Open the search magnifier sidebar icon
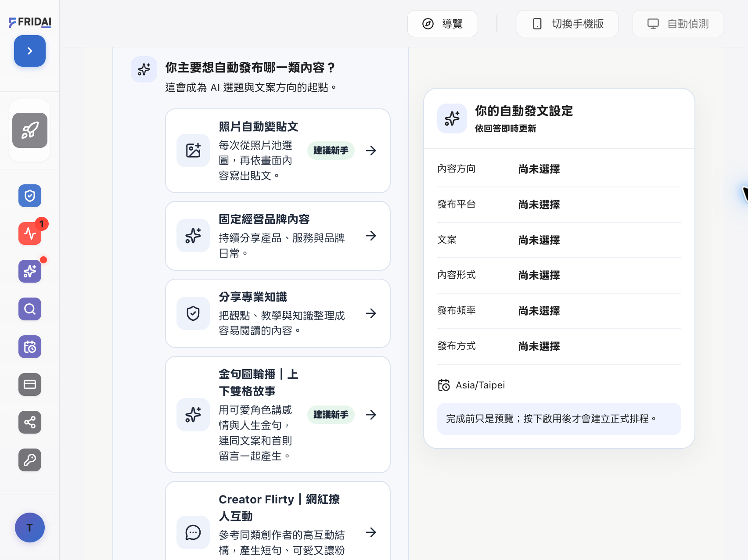Viewport: 748px width, 560px height. [x=30, y=309]
